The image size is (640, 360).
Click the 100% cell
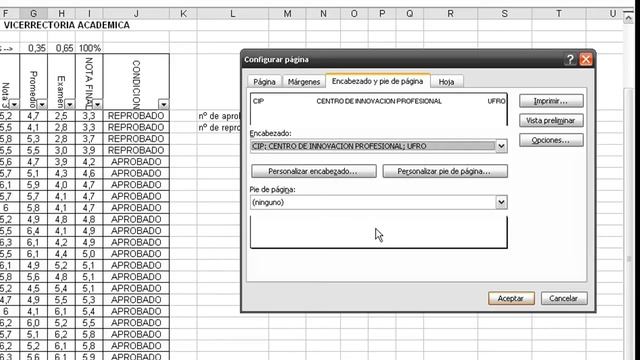tap(89, 48)
